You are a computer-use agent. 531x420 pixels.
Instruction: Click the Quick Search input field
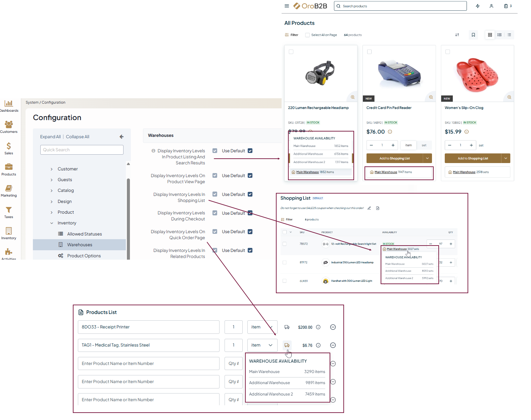pyautogui.click(x=82, y=150)
